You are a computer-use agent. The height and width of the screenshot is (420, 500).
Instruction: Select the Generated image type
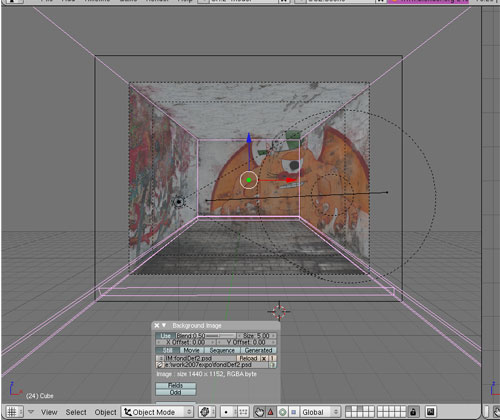pos(259,350)
